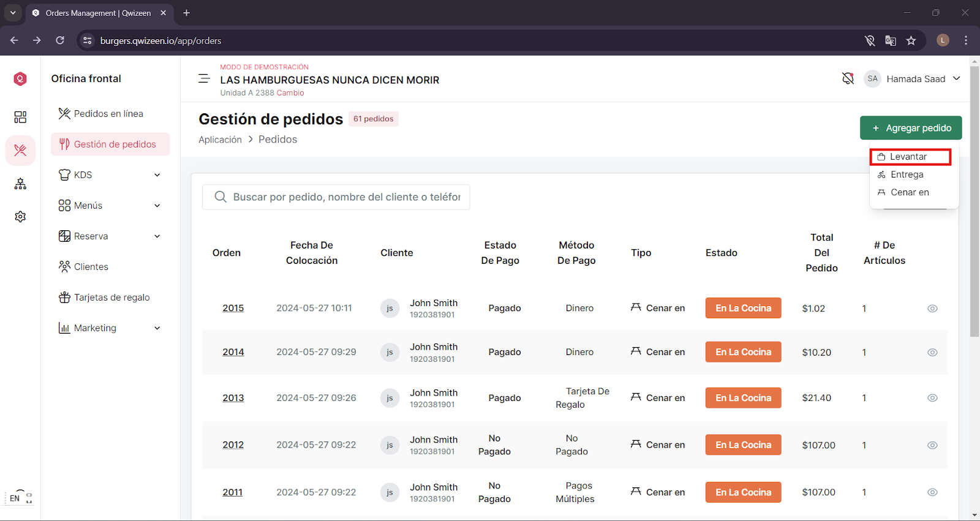Screen dimensions: 980x521
Task: Toggle the hamburger menu icon beside restaurant name
Action: [x=204, y=78]
